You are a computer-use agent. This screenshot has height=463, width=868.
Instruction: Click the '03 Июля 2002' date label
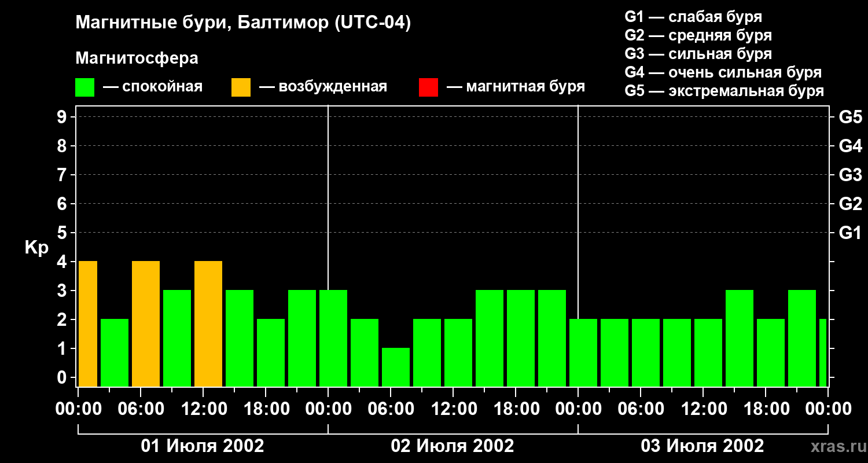click(703, 446)
